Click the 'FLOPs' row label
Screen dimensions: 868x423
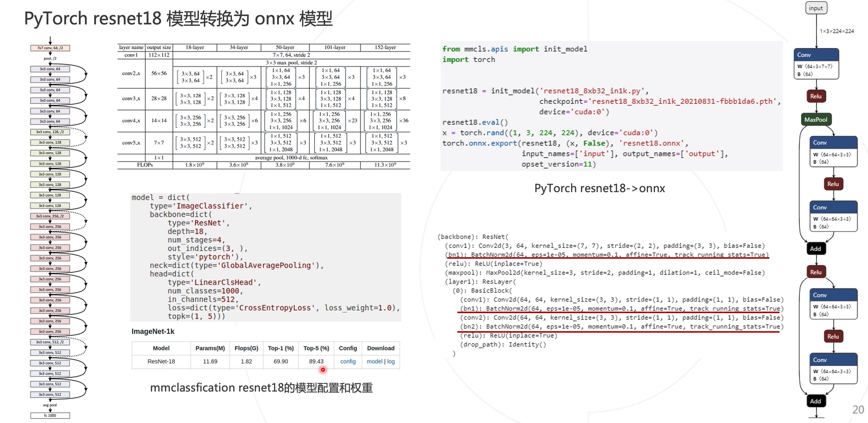click(x=145, y=165)
